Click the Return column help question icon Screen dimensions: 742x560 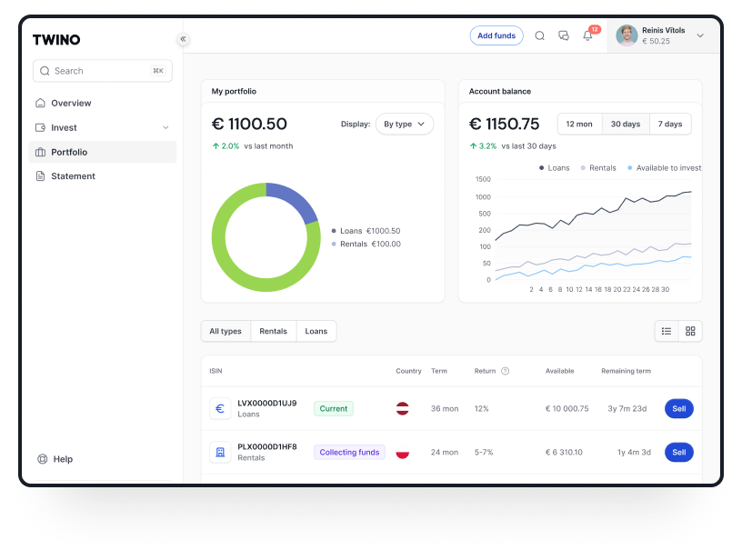(x=506, y=371)
